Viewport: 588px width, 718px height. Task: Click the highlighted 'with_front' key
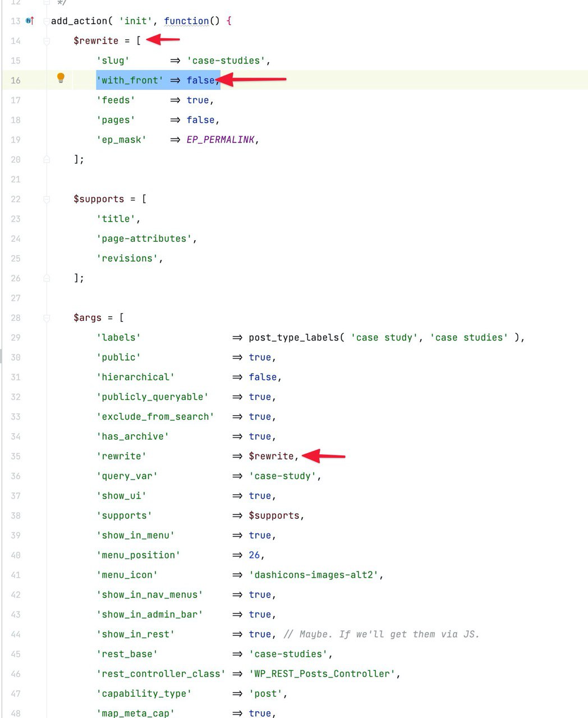coord(130,80)
